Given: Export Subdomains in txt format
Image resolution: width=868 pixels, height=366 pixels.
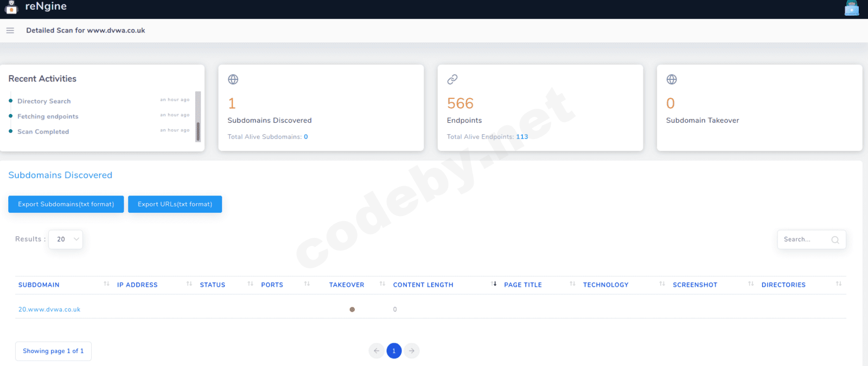Looking at the screenshot, I should click(66, 204).
